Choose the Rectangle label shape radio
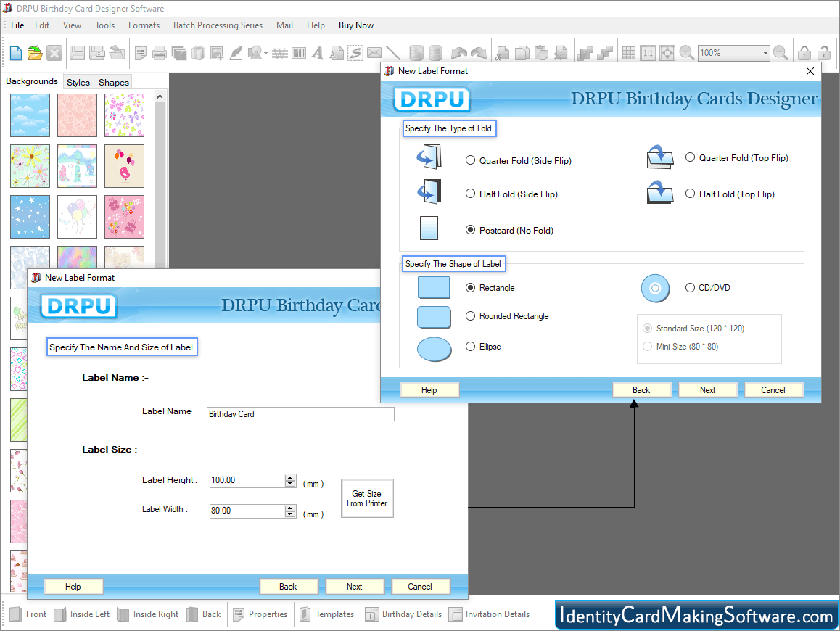 click(470, 288)
